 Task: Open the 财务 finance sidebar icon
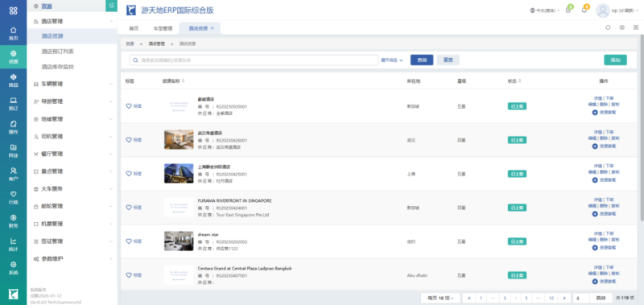13,221
